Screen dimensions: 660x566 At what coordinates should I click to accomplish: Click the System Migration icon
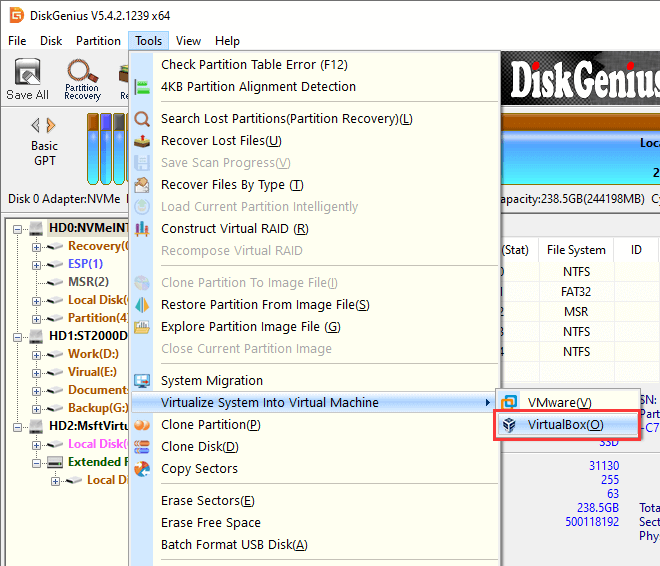point(142,381)
